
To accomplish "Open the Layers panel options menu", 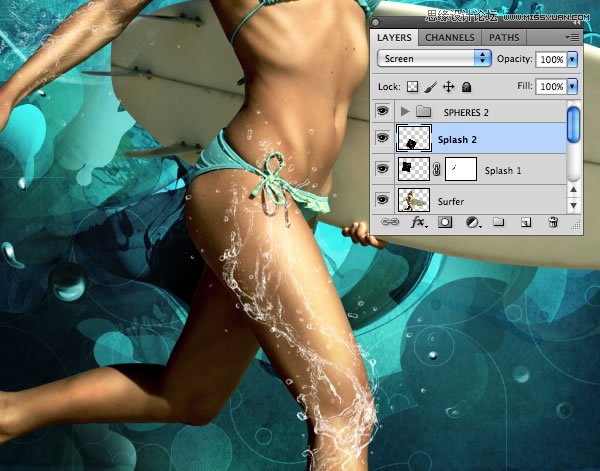I will coord(572,37).
